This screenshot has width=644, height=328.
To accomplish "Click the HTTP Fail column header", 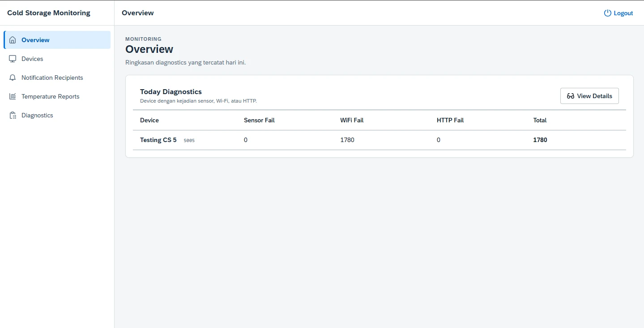I will 450,120.
